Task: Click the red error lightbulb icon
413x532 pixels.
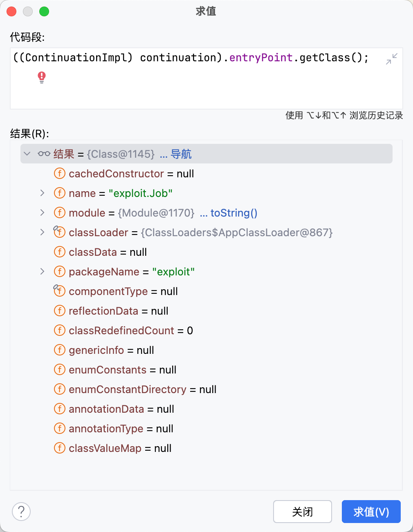Action: 42,77
